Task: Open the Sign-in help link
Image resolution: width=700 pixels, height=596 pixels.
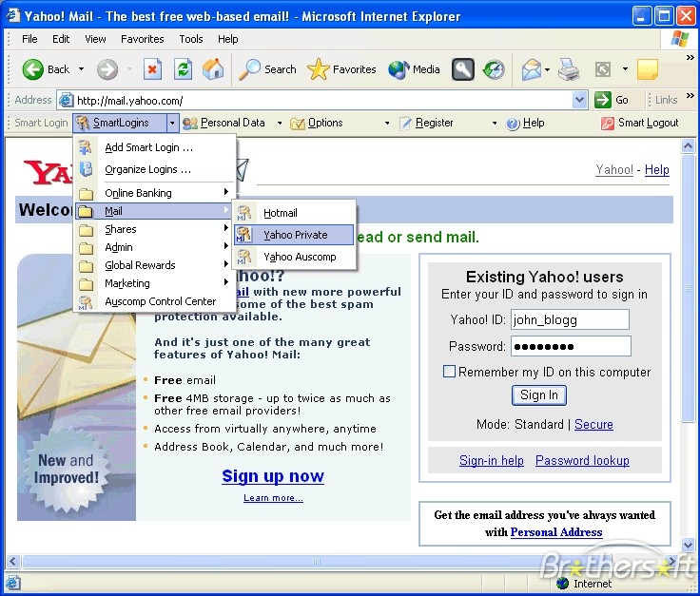Action: (491, 460)
